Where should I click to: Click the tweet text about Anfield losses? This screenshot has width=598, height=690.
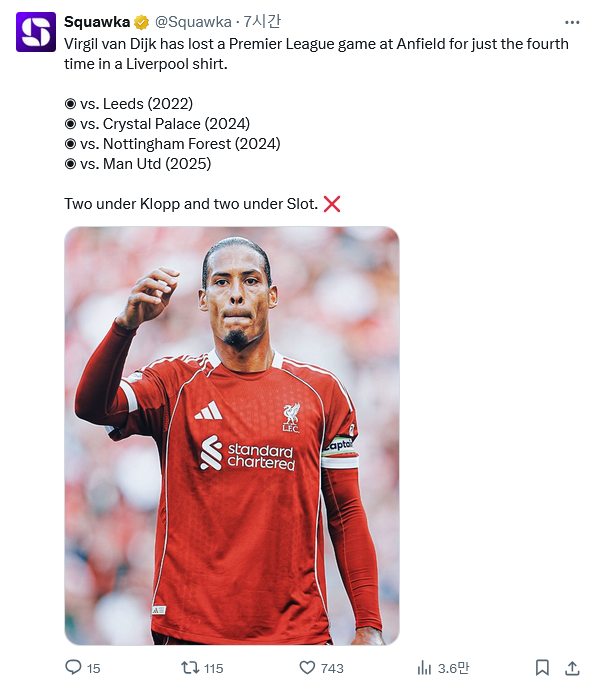click(316, 54)
